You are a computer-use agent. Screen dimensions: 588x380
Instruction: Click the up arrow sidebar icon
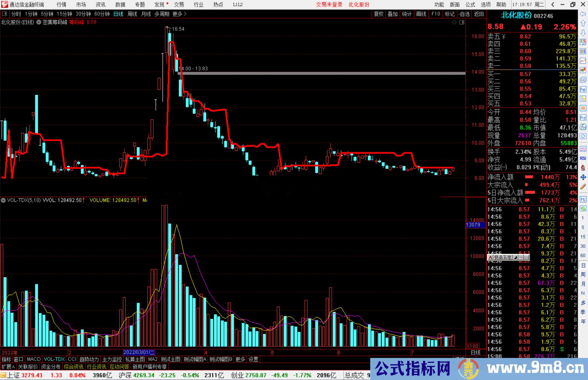coord(583,23)
